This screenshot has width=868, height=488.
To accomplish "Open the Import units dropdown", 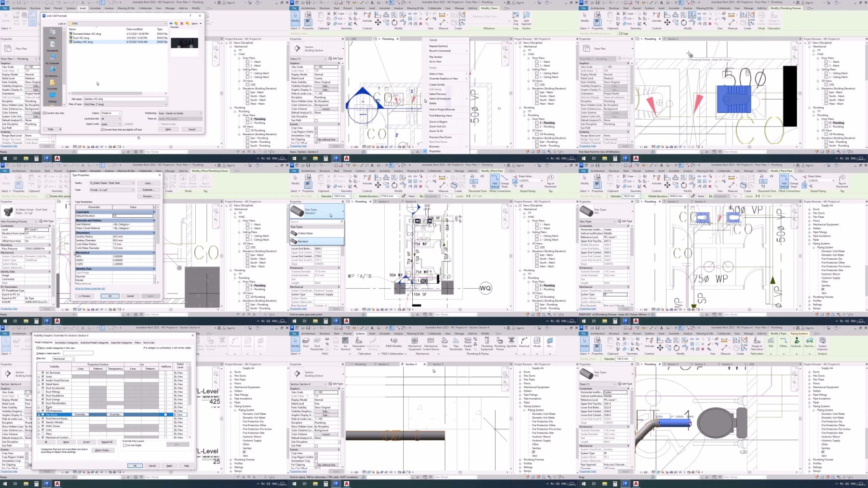I will click(111, 124).
